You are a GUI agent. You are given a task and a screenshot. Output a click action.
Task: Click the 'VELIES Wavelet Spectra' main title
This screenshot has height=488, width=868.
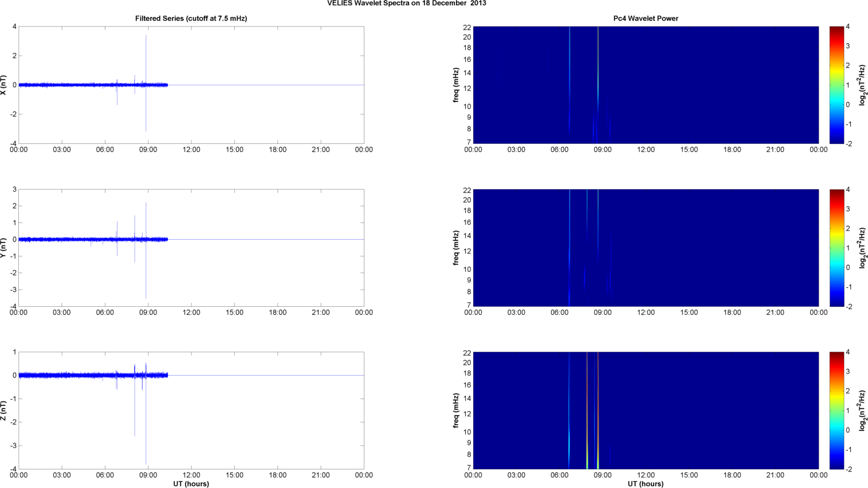[406, 3]
